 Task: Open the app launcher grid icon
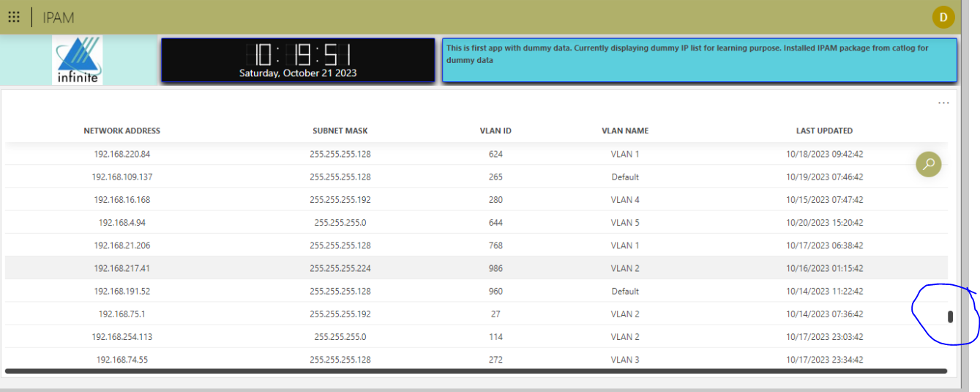(x=14, y=17)
